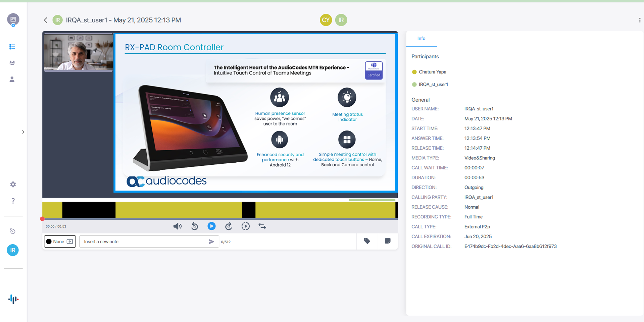Click the tag icon below the player
644x322 pixels.
point(367,241)
